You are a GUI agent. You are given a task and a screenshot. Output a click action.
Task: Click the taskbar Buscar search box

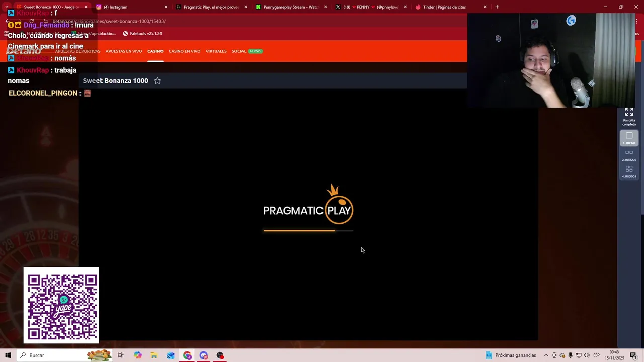pos(64,355)
